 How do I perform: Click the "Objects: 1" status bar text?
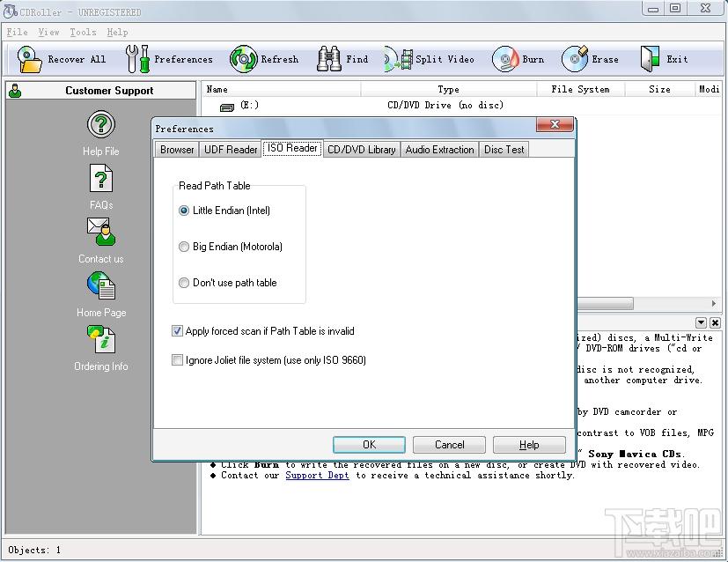pos(34,550)
